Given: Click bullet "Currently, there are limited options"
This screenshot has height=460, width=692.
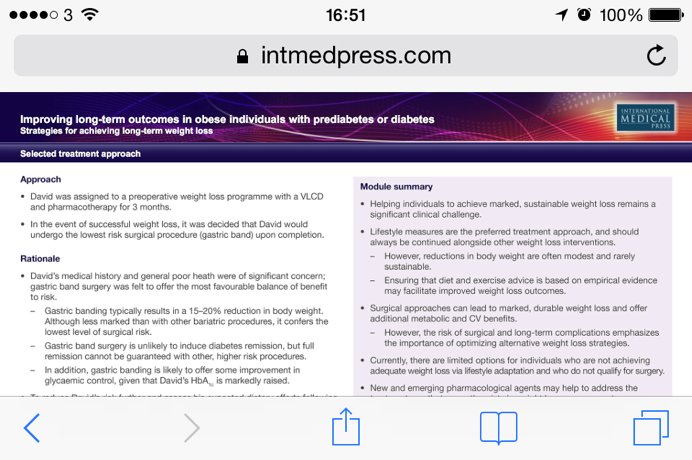Looking at the screenshot, I should pos(517,366).
